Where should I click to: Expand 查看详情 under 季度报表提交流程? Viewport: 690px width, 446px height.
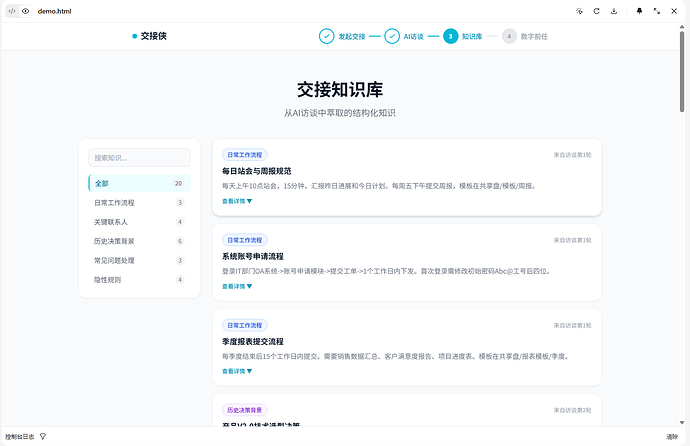coord(237,371)
